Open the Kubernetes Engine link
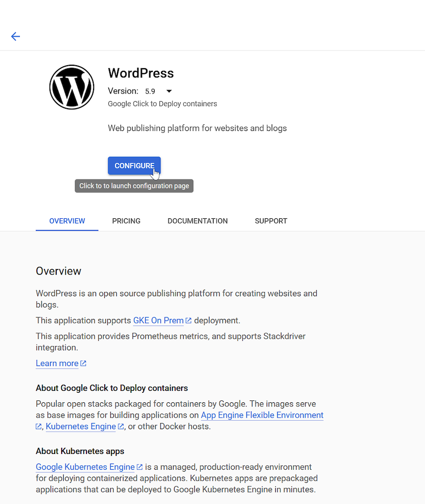 [81, 426]
